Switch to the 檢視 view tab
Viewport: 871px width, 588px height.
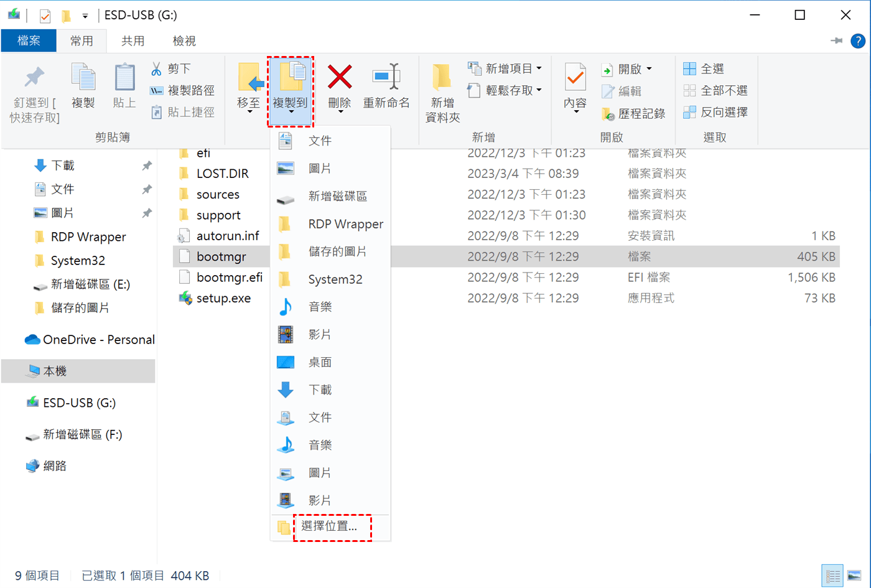pos(184,41)
